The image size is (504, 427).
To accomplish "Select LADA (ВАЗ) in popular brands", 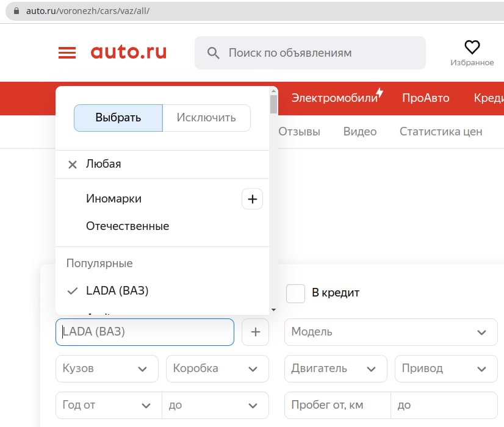I will 162,291.
